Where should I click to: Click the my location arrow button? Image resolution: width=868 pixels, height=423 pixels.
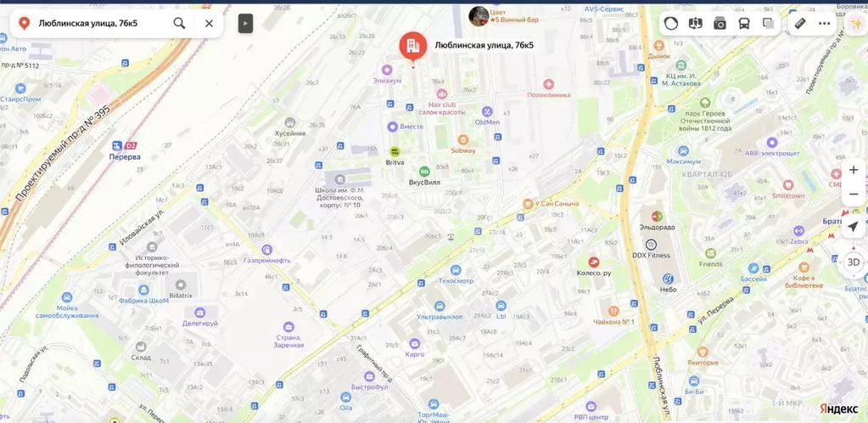[853, 227]
